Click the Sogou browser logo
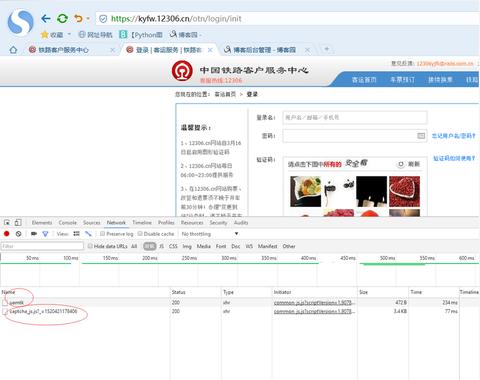 (20, 23)
